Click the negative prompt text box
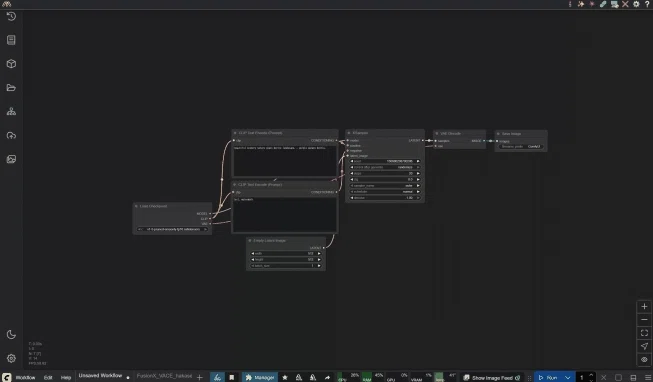 (285, 214)
